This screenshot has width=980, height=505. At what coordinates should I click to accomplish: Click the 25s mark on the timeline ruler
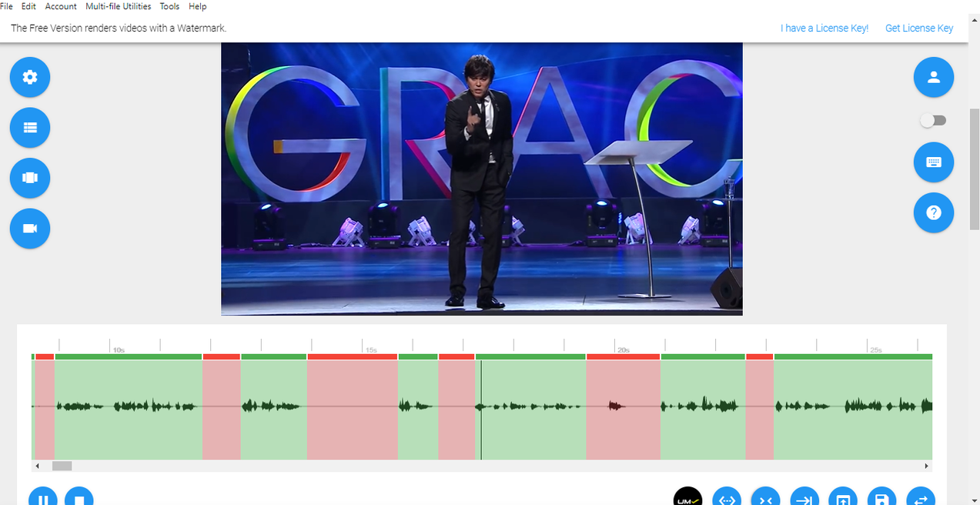click(x=875, y=349)
